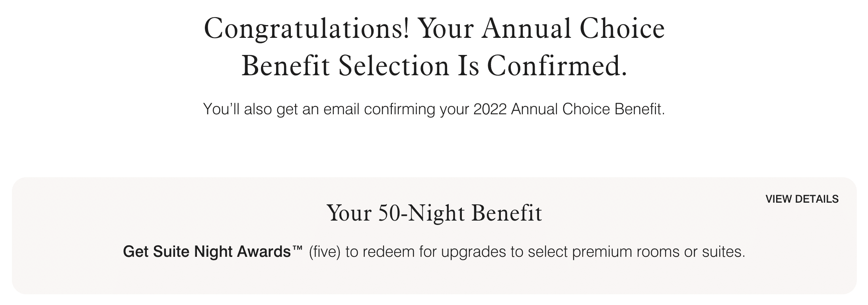868x305 pixels.
Task: Click the (five) quantity text
Action: coord(325,252)
